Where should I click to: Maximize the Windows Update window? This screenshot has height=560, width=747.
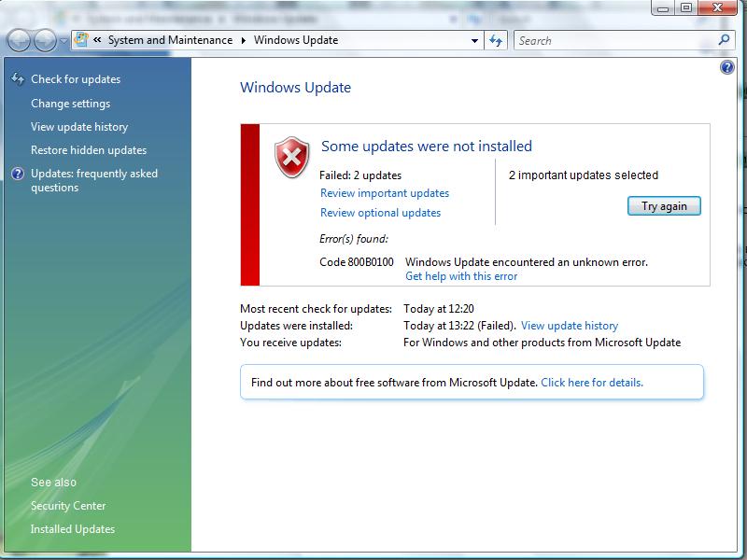pyautogui.click(x=686, y=7)
